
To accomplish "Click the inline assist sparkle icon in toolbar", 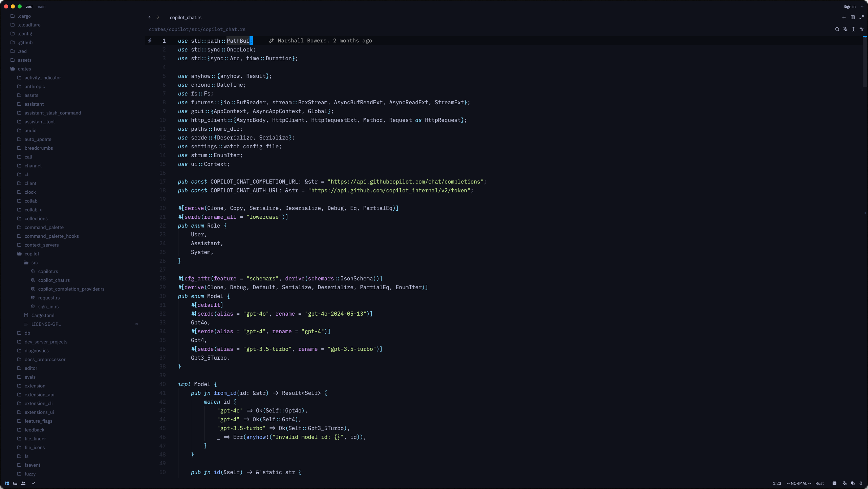I will pos(845,29).
